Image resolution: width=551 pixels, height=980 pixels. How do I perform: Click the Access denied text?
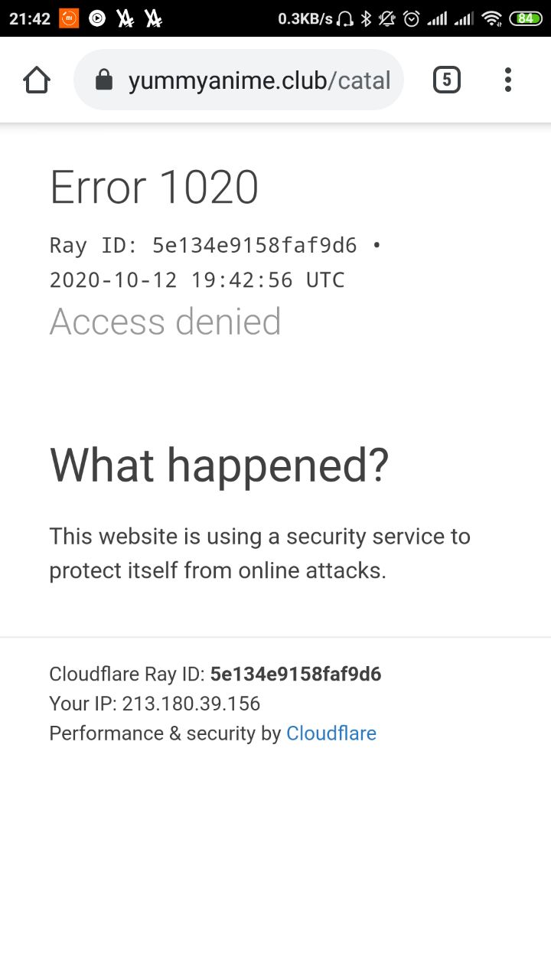(165, 322)
